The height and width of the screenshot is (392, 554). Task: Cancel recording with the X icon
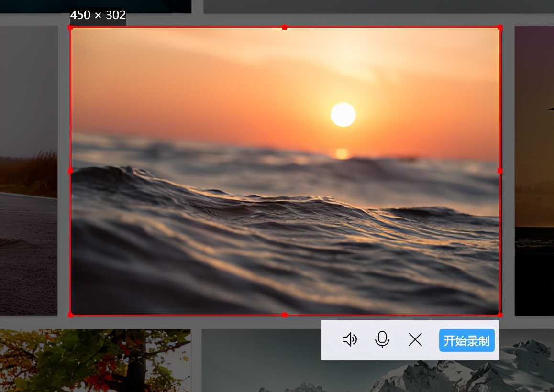(x=415, y=340)
